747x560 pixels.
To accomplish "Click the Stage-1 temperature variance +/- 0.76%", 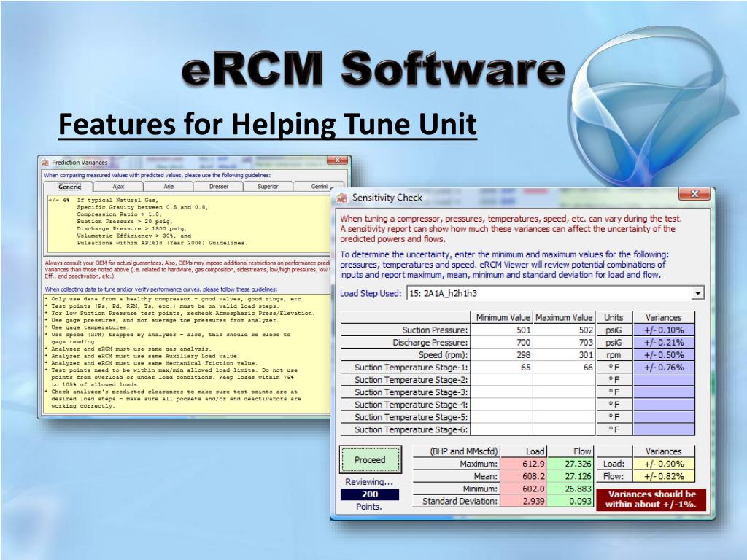I will tap(664, 367).
